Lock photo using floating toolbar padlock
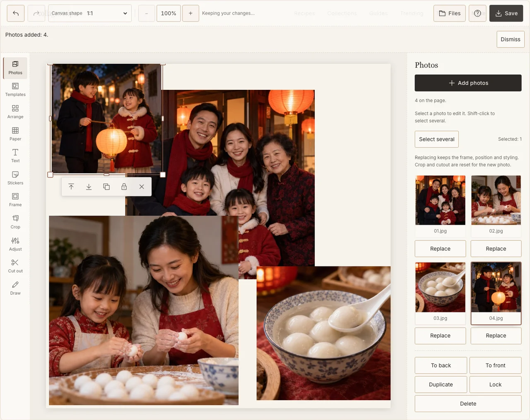This screenshot has width=530, height=420. coord(124,187)
